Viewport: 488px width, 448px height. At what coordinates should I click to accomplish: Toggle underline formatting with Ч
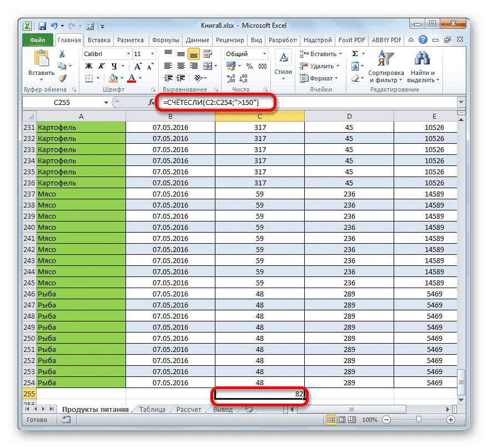115,65
